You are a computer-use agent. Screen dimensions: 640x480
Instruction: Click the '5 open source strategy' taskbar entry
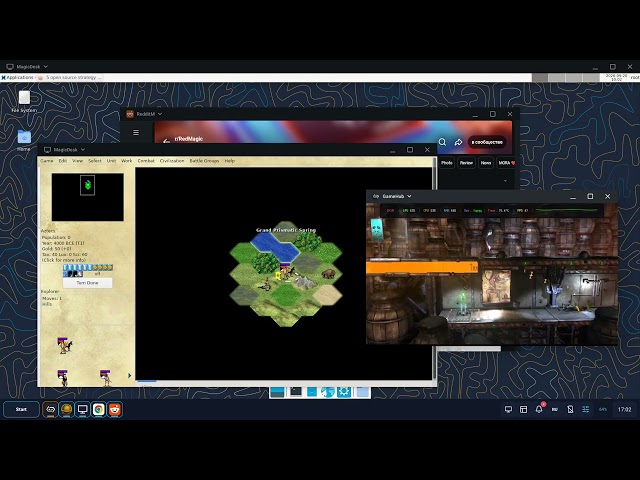coord(69,77)
